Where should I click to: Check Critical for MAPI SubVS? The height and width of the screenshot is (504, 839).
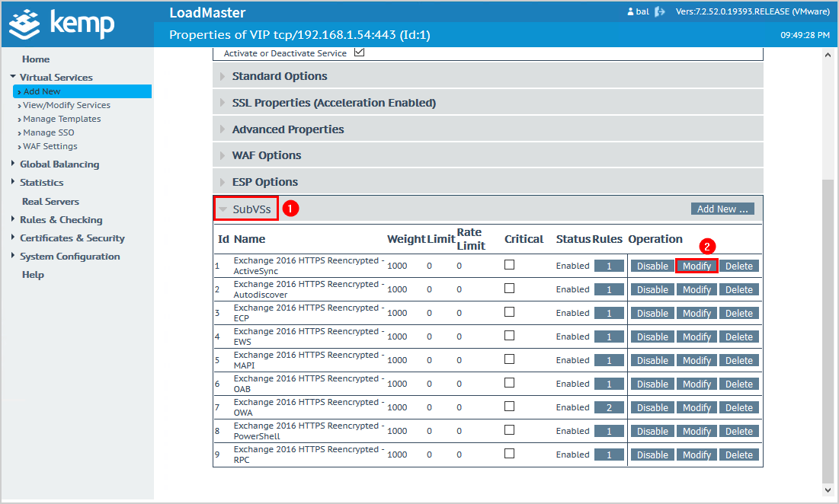click(509, 359)
